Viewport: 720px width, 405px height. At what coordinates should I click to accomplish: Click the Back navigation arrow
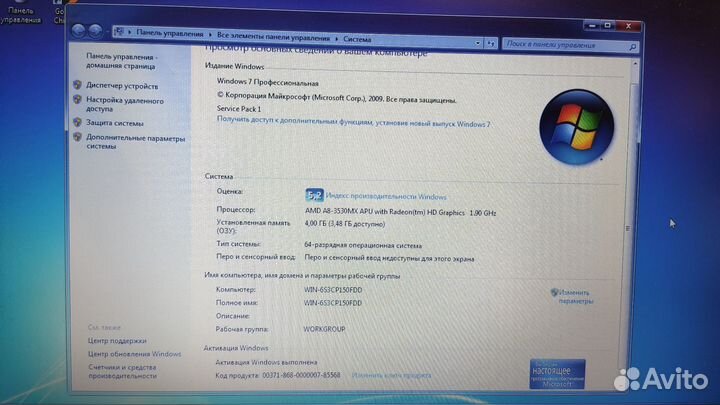(79, 31)
